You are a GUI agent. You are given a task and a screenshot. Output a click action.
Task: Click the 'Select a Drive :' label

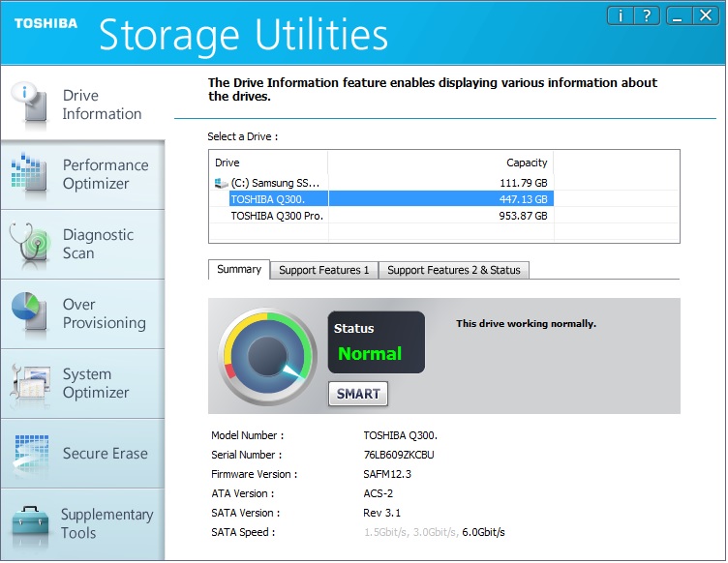(242, 136)
